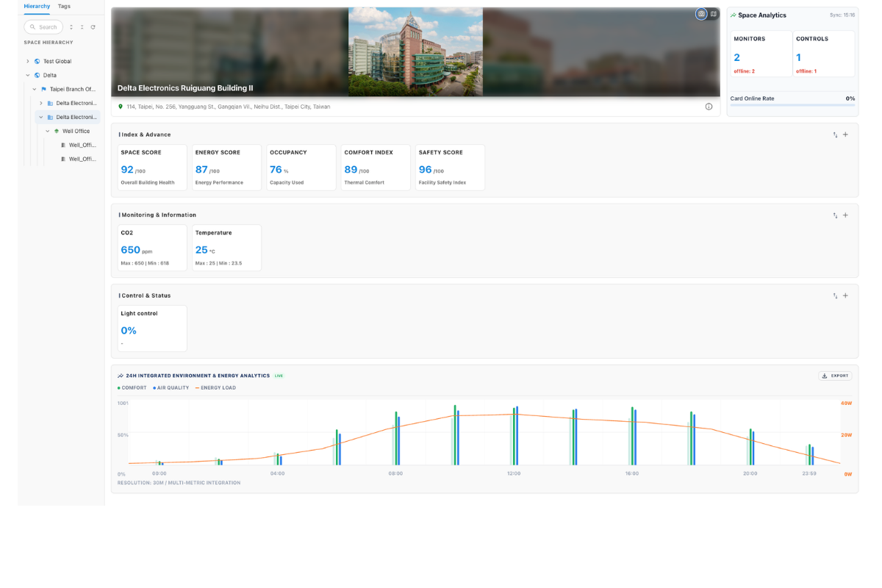Reorder cards in Index & Advance
Image resolution: width=882 pixels, height=588 pixels.
point(835,135)
